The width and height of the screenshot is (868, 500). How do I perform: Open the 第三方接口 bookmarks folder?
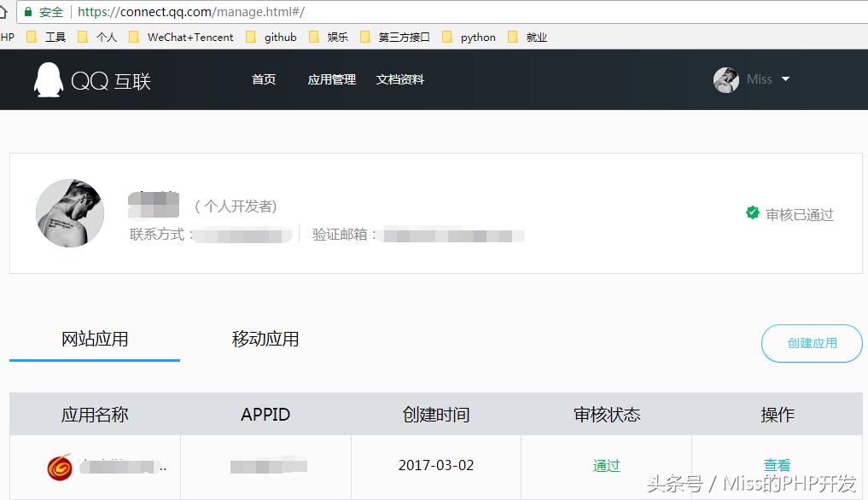[x=364, y=37]
